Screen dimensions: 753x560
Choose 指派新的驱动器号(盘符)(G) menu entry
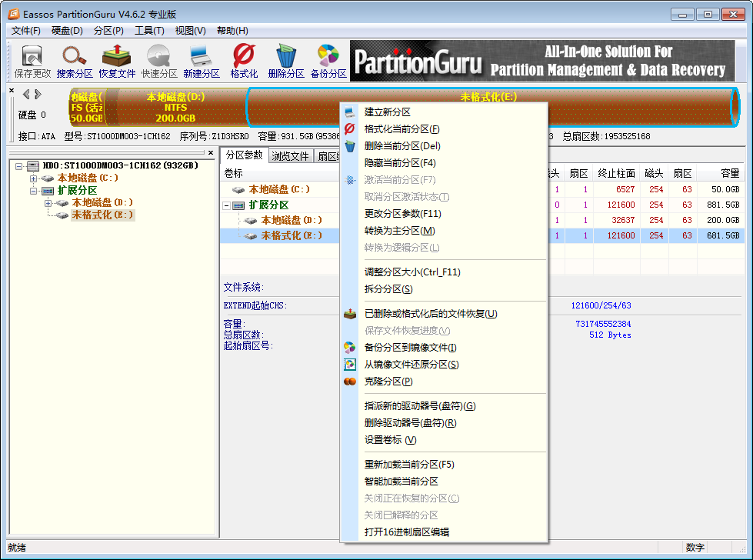tap(444, 406)
